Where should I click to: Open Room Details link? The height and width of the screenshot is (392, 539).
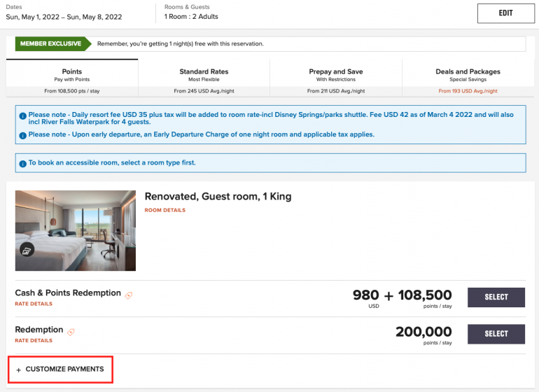(165, 210)
